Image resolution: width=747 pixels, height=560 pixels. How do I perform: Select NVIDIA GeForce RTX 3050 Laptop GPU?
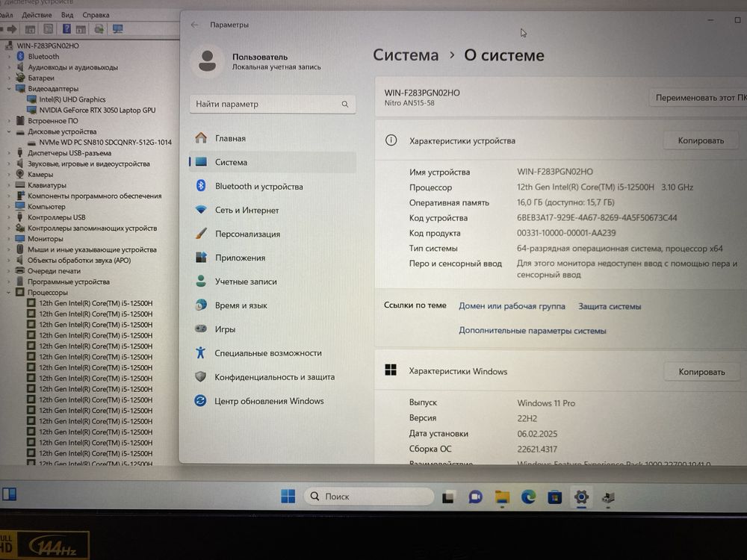97,110
